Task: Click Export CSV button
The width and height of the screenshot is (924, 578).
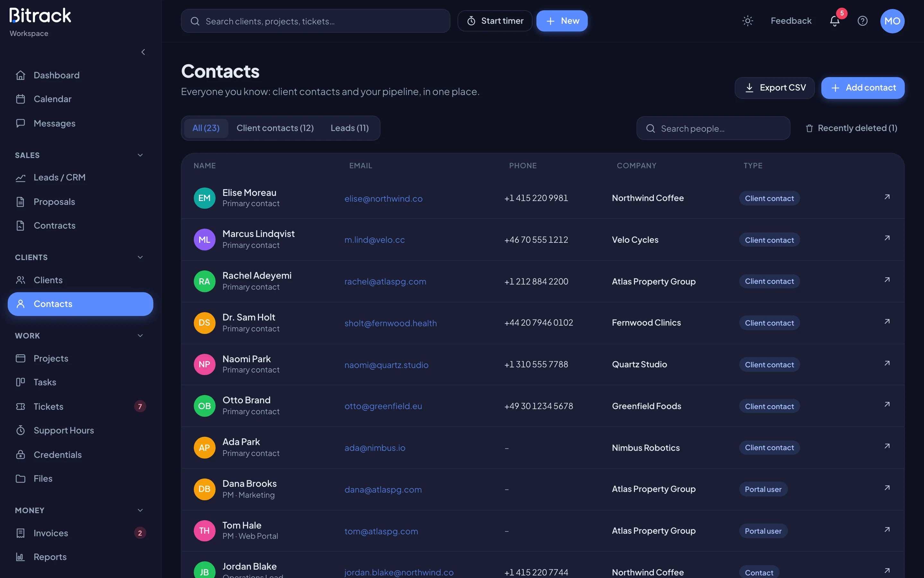Action: click(x=774, y=88)
